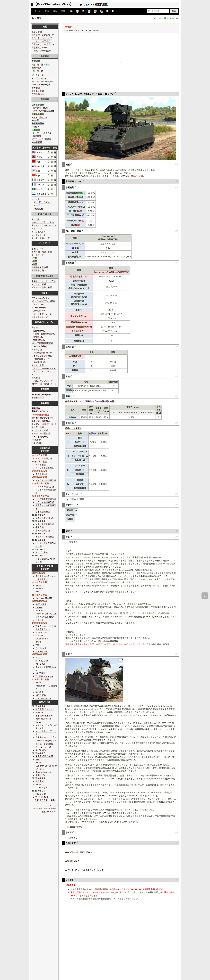Click the 400,000 research value cell
The height and width of the screenshot is (980, 210).
point(91,193)
